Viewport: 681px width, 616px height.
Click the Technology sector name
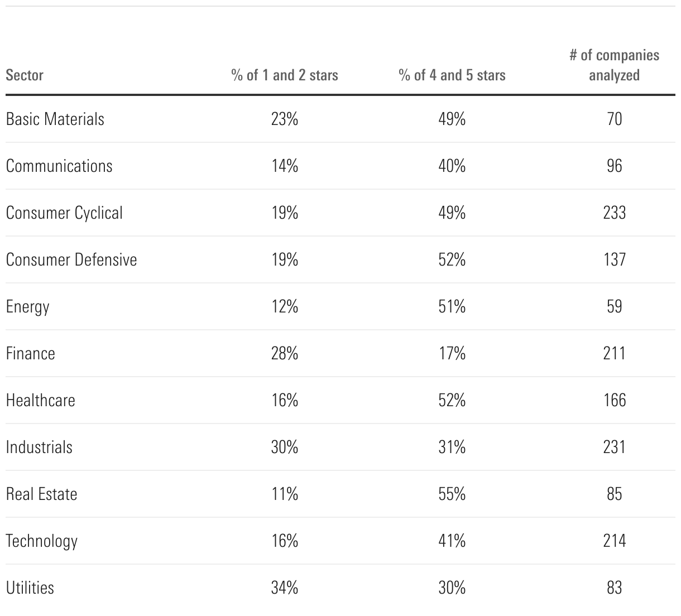(x=42, y=541)
